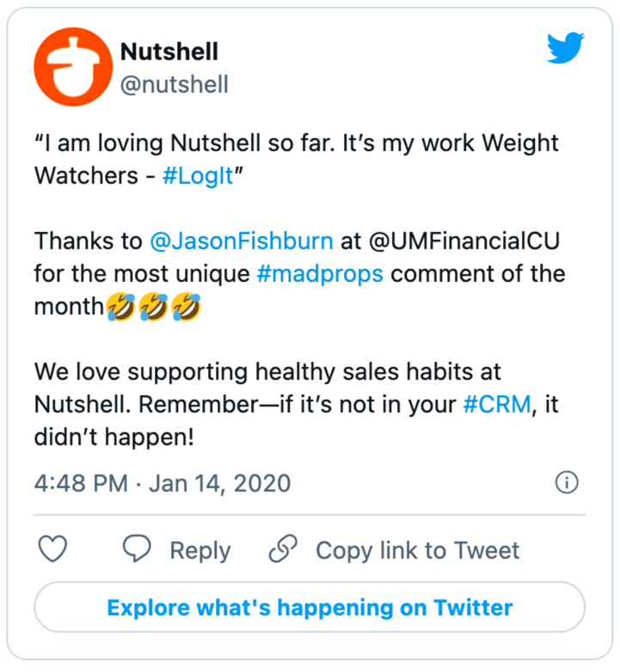Click Explore what's happening on Twitter
Screen dimensions: 620x672
point(310,608)
